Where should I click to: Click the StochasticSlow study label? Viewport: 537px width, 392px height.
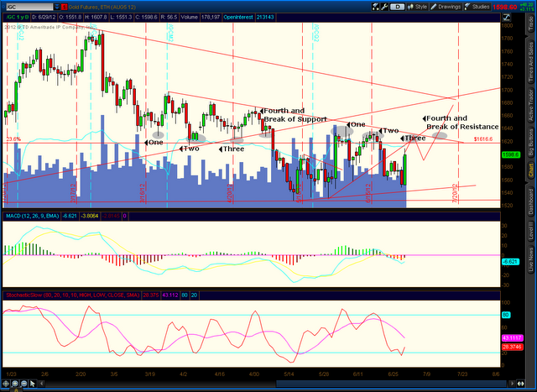click(x=73, y=295)
